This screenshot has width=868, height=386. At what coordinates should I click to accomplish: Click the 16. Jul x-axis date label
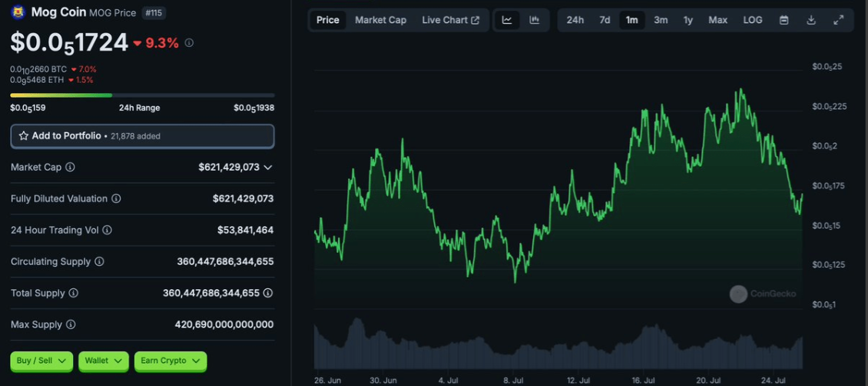pos(643,381)
